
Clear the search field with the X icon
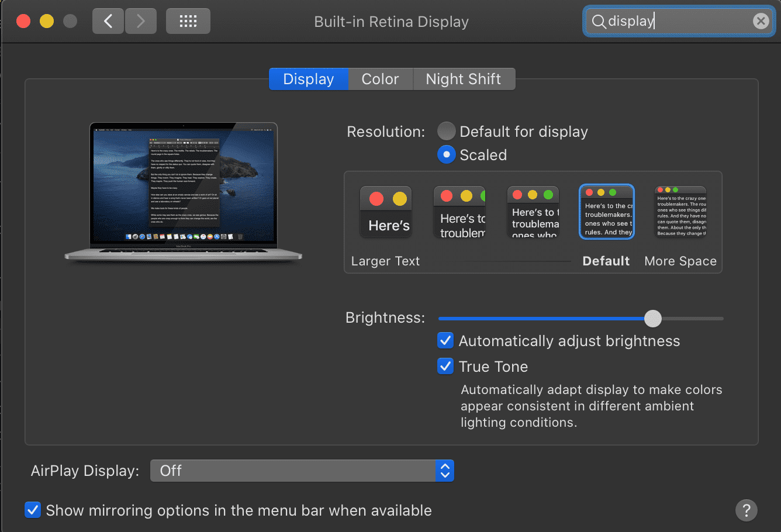[x=761, y=20]
